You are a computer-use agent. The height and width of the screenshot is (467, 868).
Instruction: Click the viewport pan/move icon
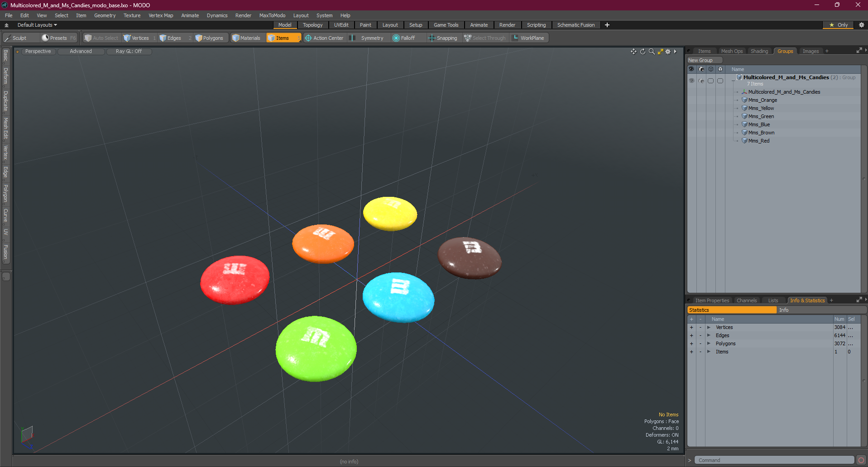(x=633, y=52)
